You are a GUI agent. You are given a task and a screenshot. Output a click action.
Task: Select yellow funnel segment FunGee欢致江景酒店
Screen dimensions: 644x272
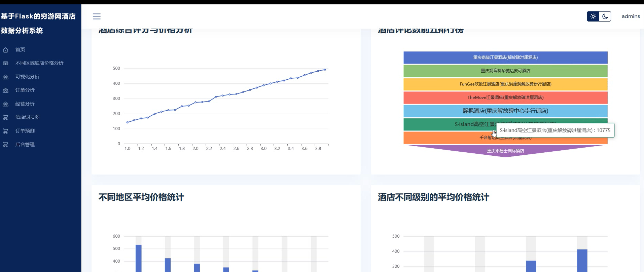pos(505,84)
